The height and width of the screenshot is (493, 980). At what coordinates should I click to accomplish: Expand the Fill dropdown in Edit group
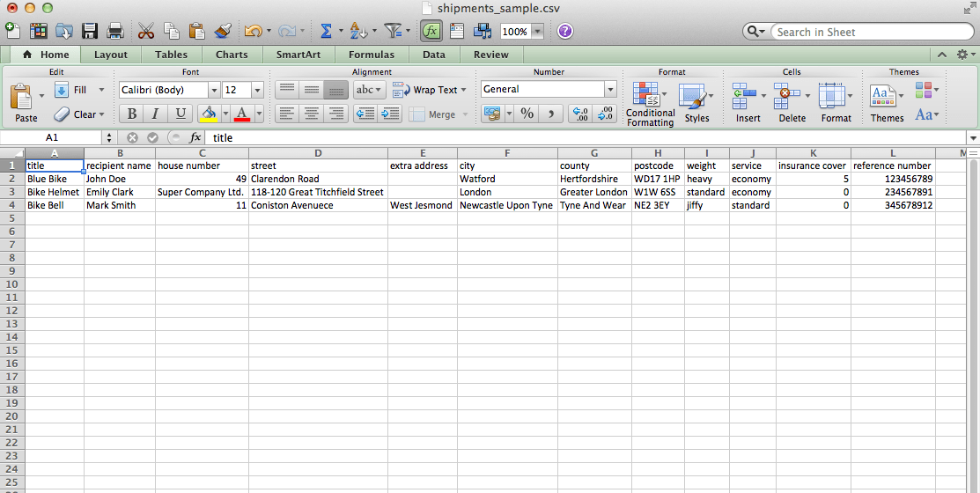coord(101,90)
